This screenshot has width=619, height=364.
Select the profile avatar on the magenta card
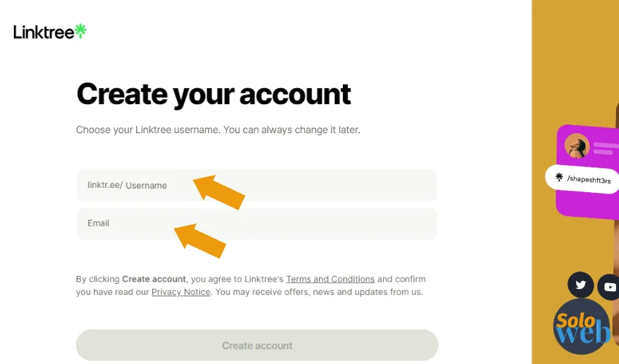pos(577,146)
